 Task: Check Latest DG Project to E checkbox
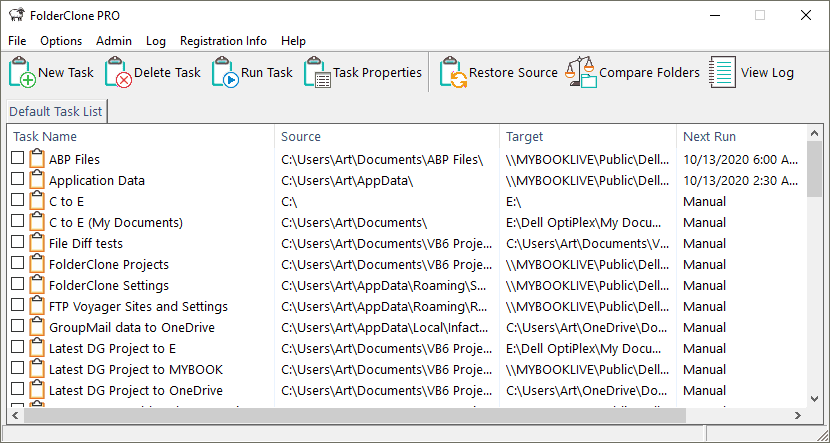[18, 346]
